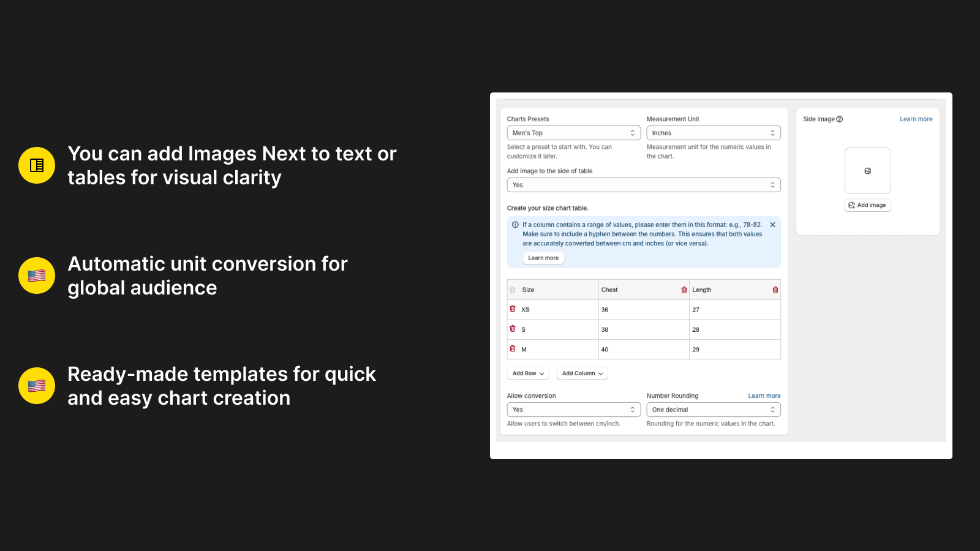Click Learn more button in info banner
This screenshot has width=980, height=551.
[543, 258]
